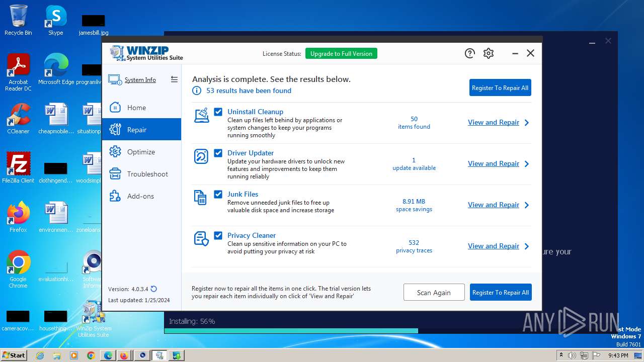644x362 pixels.
Task: Open Windows Explorer folder in taskbar
Action: pos(57,355)
